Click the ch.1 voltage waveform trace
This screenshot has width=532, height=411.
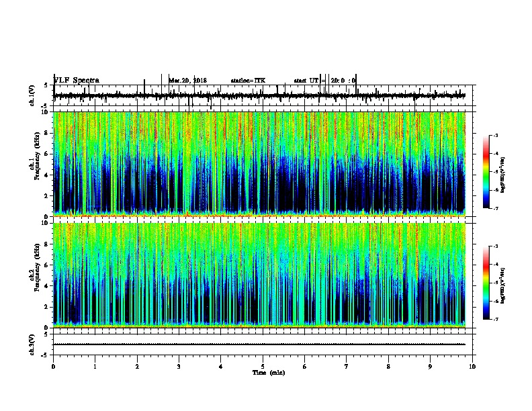coord(259,95)
